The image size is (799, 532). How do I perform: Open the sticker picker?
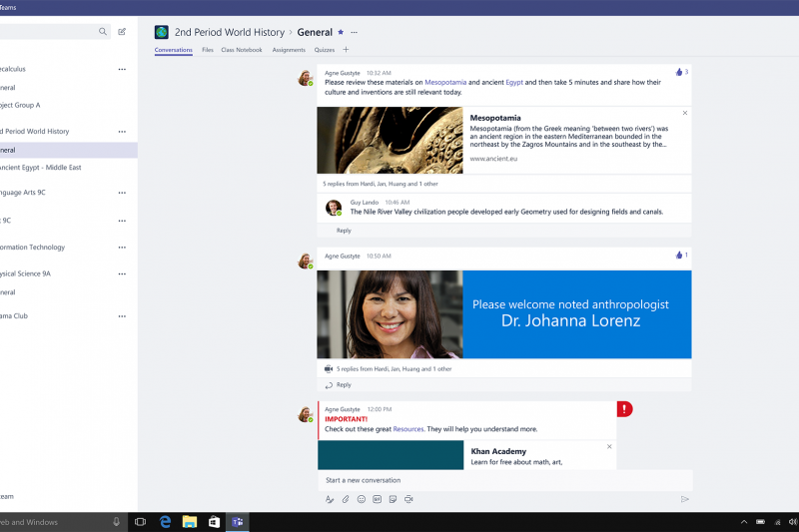[394, 499]
